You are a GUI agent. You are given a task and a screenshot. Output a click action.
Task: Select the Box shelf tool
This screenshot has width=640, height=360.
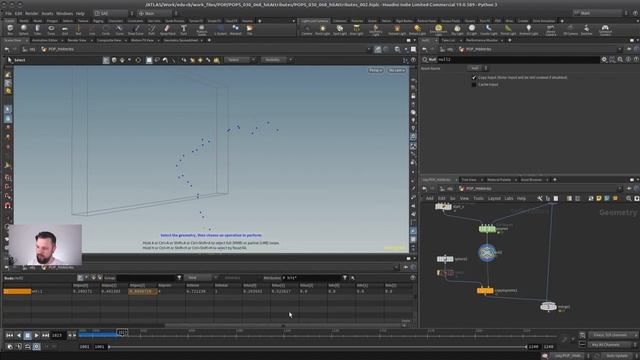tap(10, 29)
